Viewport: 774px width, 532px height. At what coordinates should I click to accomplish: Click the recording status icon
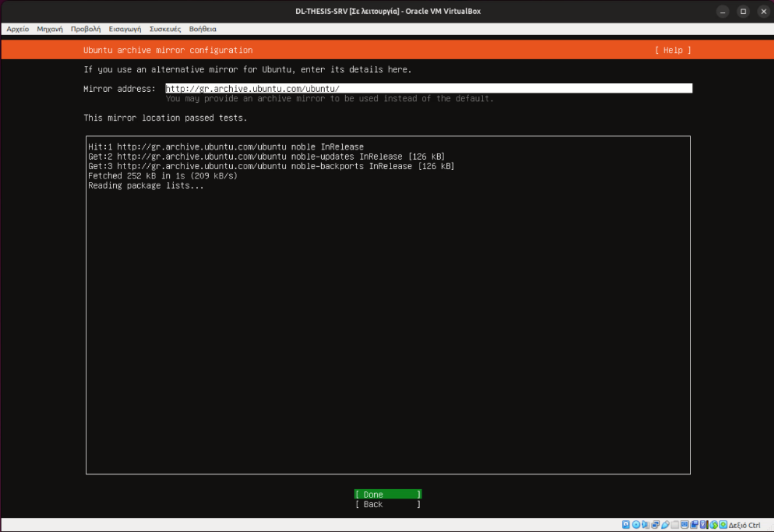click(694, 525)
